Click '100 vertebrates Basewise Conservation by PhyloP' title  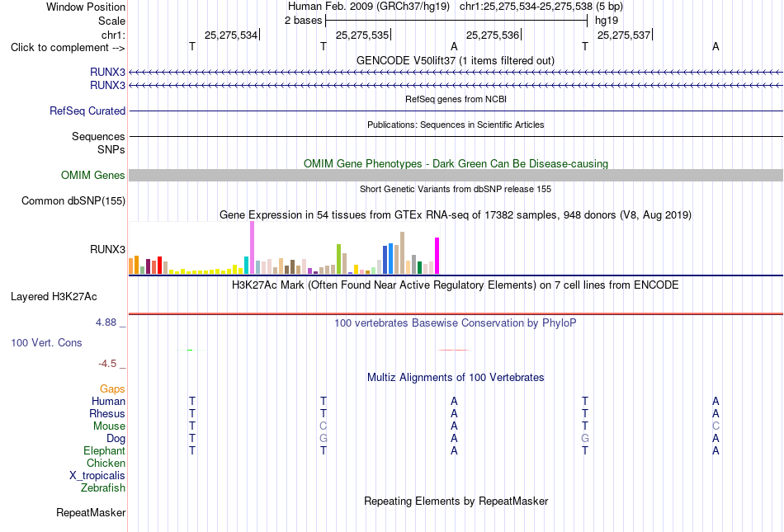(x=456, y=322)
